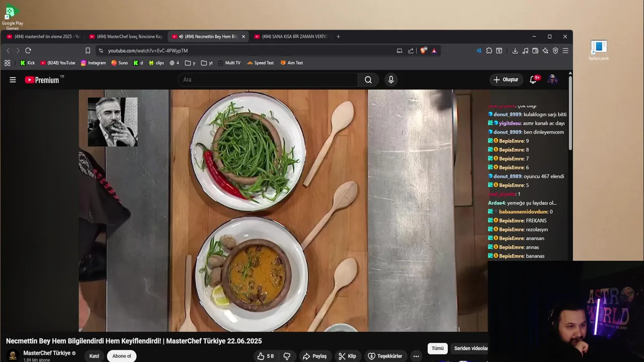The image size is (644, 362).
Task: Start voice search with microphone icon
Action: (391, 79)
